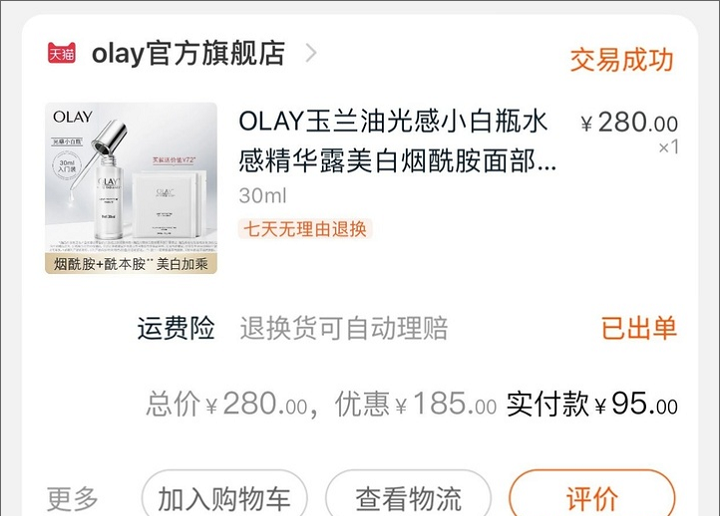The width and height of the screenshot is (720, 516).
Task: Tap the 实付款 ¥95.00 total
Action: [x=592, y=404]
